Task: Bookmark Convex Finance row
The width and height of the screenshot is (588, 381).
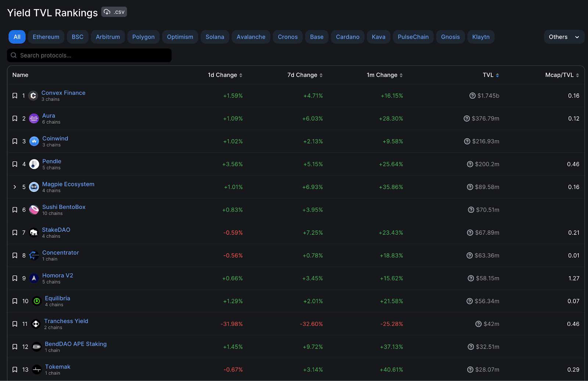Action: (15, 96)
